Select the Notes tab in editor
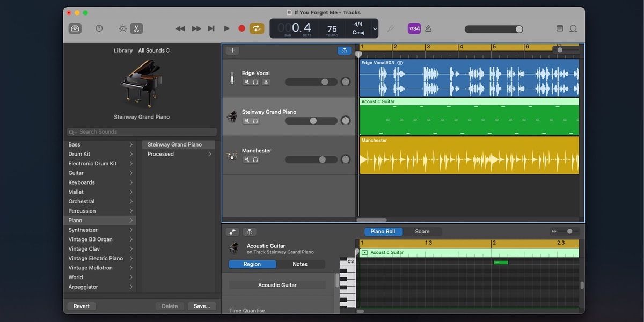 coord(300,264)
